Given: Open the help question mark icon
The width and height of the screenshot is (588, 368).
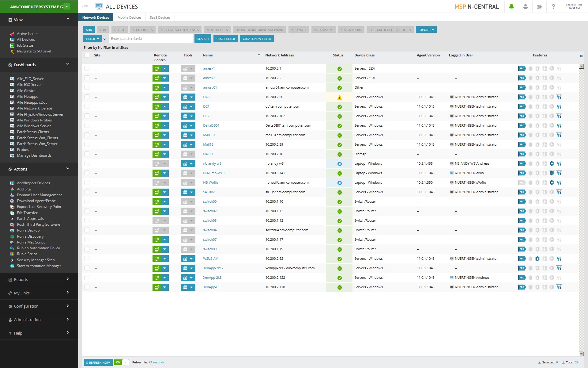Looking at the screenshot, I should click(553, 6).
